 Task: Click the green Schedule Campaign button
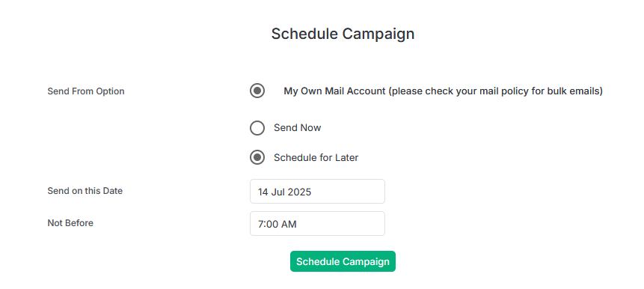[x=343, y=261]
